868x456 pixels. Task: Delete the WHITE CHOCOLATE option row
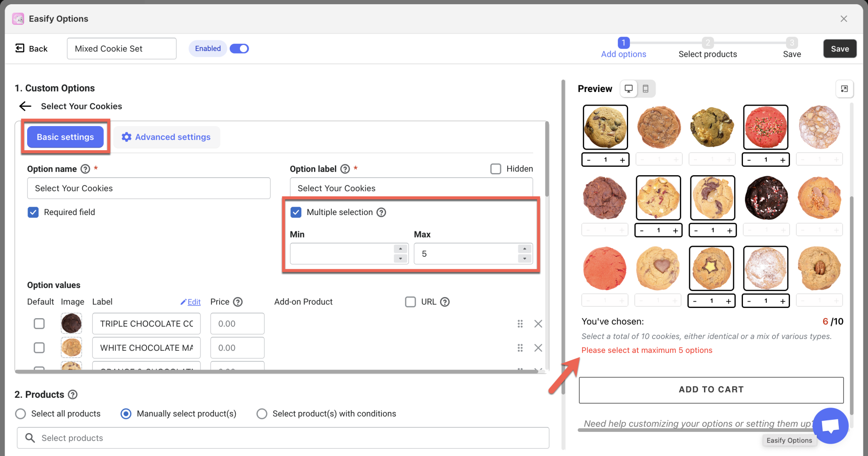point(538,347)
